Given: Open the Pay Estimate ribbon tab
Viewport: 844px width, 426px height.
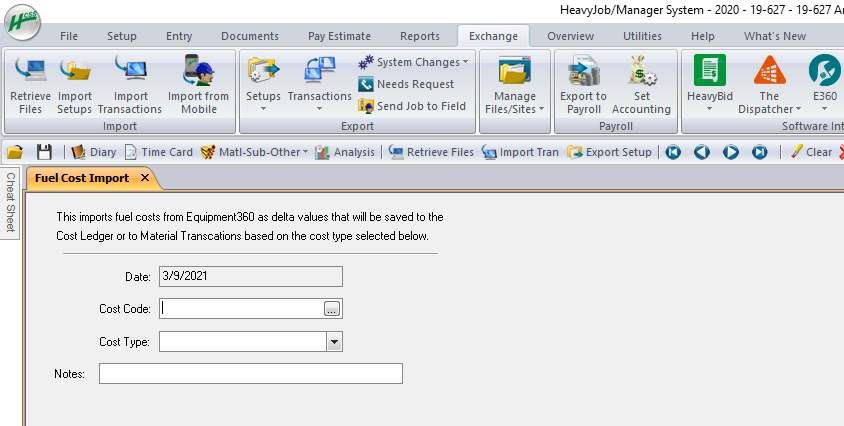Looking at the screenshot, I should [x=339, y=36].
